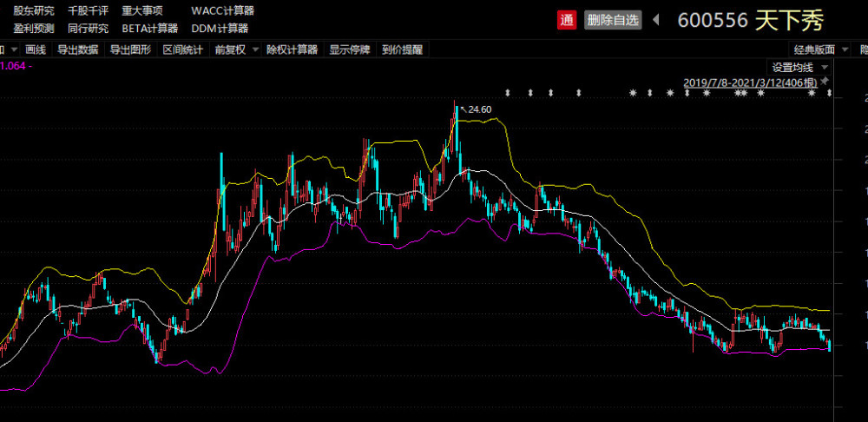
Task: Open the 除权计算器 tool
Action: pyautogui.click(x=292, y=49)
